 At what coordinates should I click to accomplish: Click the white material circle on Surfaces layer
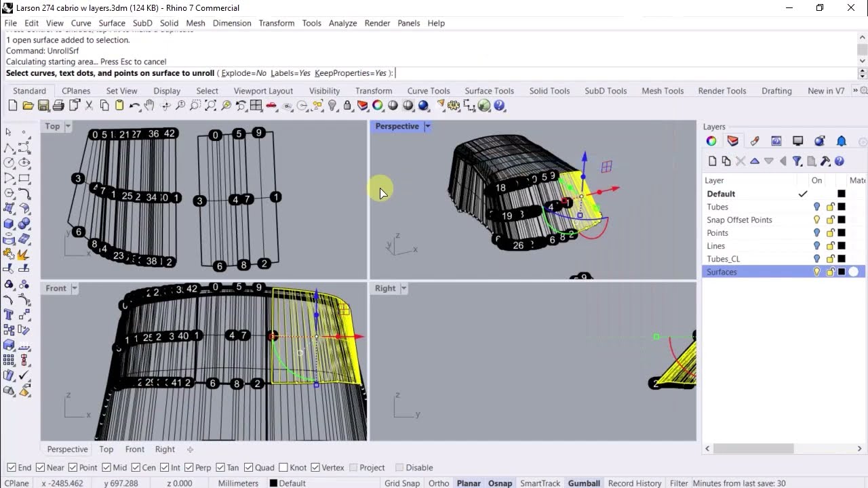coord(854,272)
